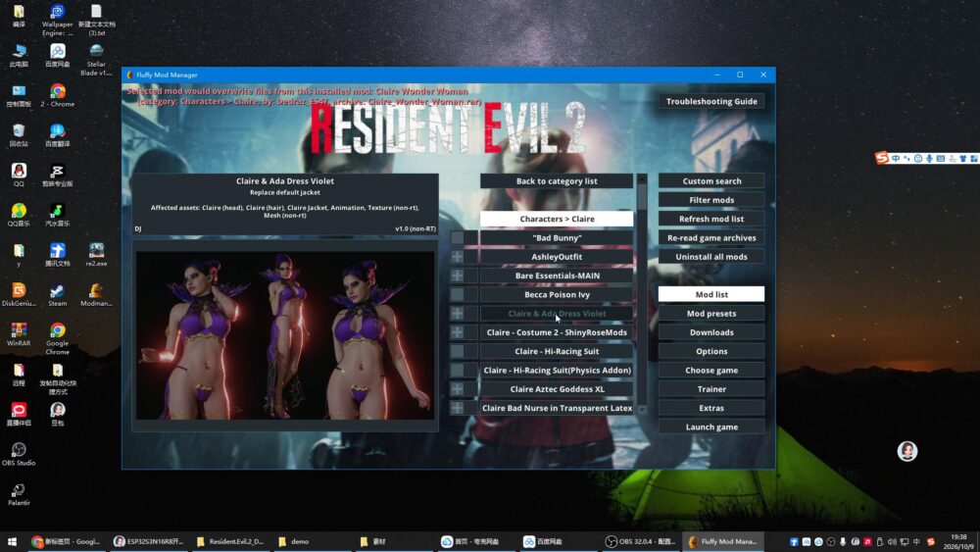Expand the Bare Essentials-MAIN plus icon
Viewport: 980px width, 552px height.
tap(458, 276)
